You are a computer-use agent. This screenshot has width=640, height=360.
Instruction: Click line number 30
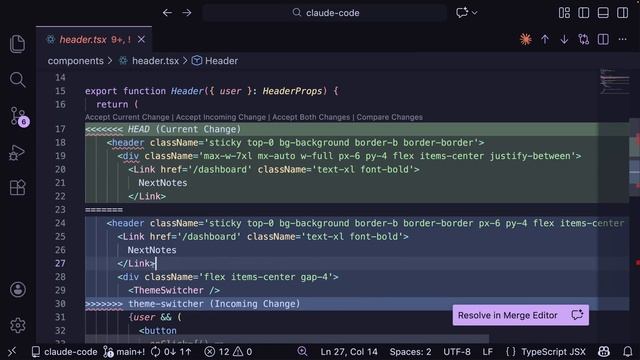pos(60,304)
